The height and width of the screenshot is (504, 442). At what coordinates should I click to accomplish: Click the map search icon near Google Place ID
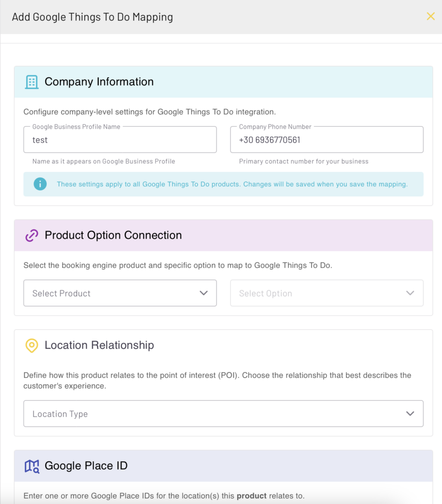coord(32,466)
